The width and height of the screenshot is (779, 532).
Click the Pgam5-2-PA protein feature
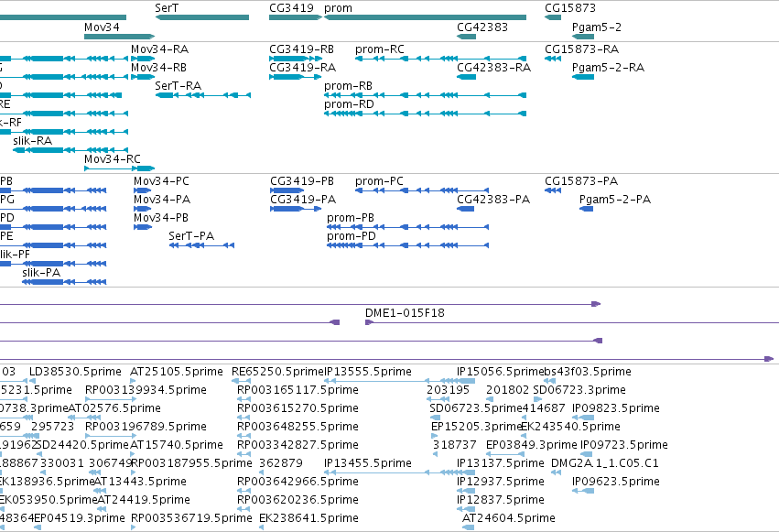click(x=586, y=209)
